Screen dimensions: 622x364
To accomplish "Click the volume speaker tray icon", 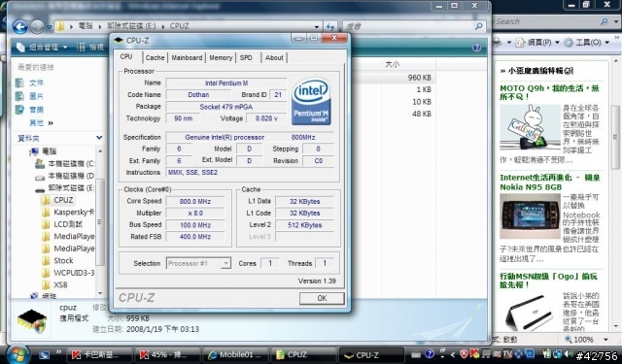I will [570, 353].
